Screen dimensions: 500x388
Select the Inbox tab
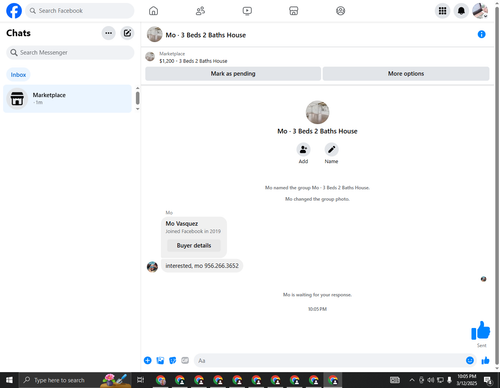point(18,75)
